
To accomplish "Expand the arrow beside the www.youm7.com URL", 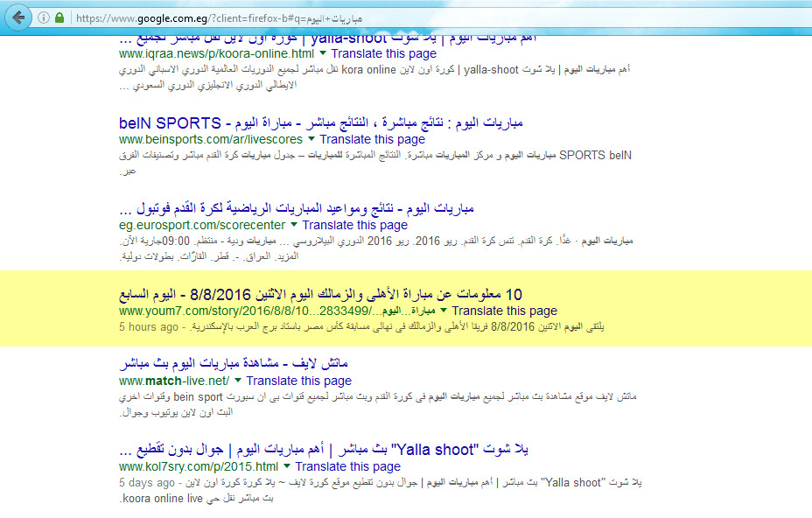I will click(x=444, y=310).
